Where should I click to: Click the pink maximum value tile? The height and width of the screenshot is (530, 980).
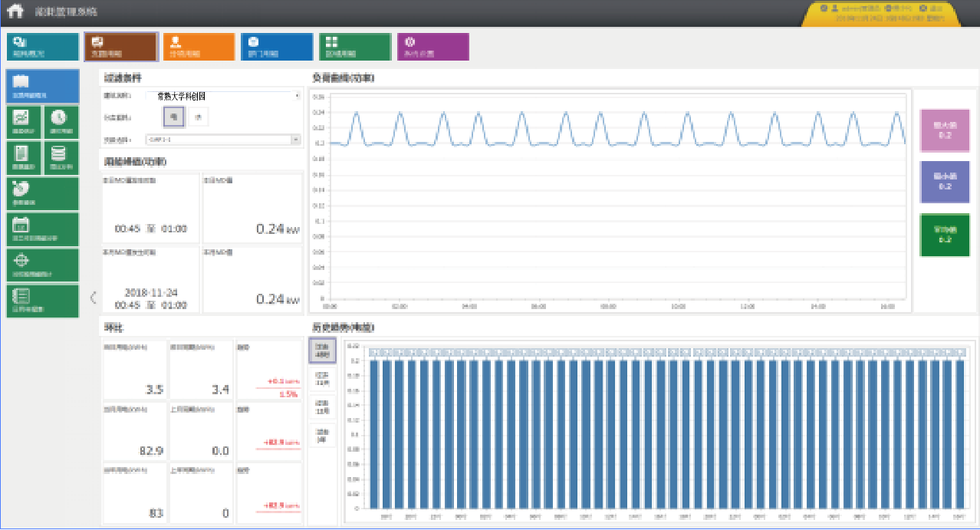pos(945,130)
